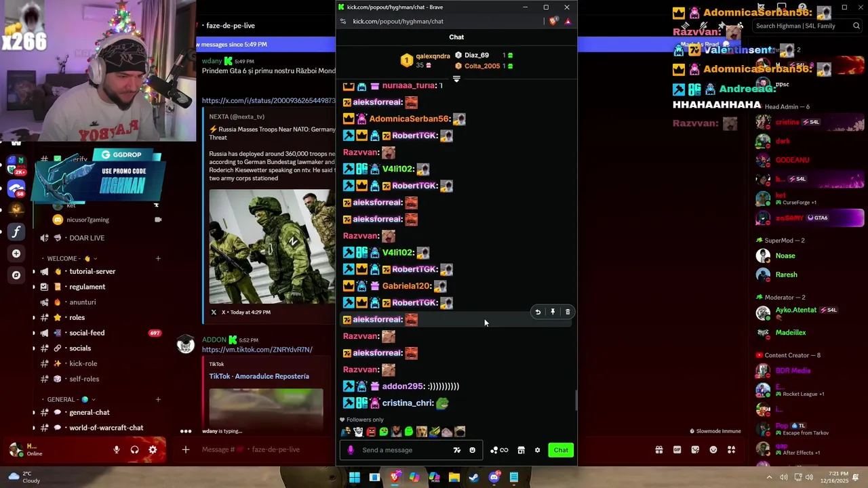Click the Kick chat microphone icon
This screenshot has height=488, width=868.
point(351,450)
